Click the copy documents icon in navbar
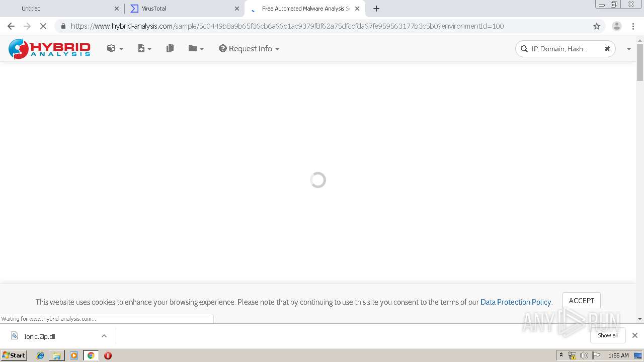This screenshot has width=644, height=362. click(170, 49)
